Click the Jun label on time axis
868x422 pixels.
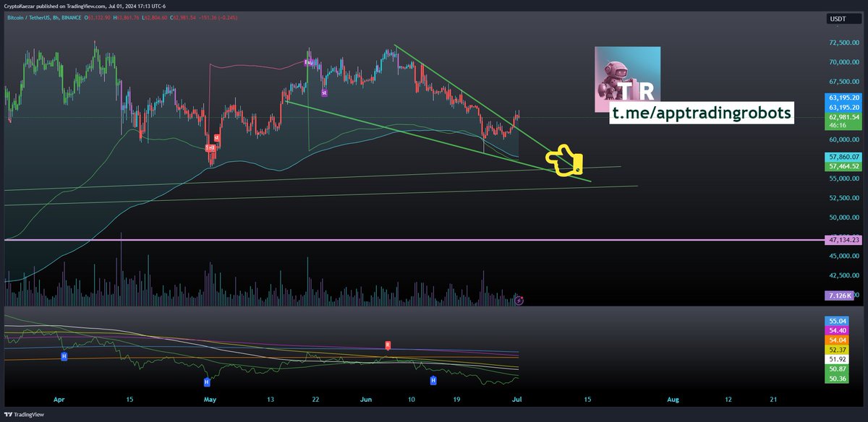pyautogui.click(x=367, y=399)
